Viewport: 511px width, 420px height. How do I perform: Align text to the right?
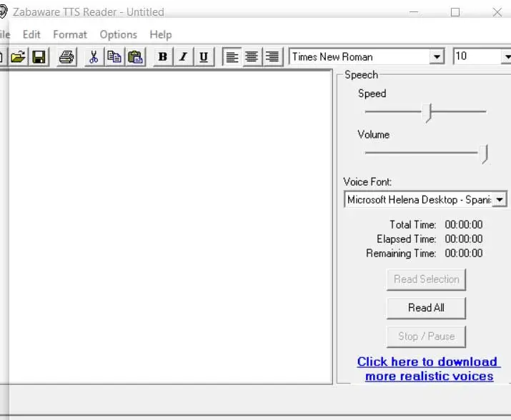pos(272,57)
